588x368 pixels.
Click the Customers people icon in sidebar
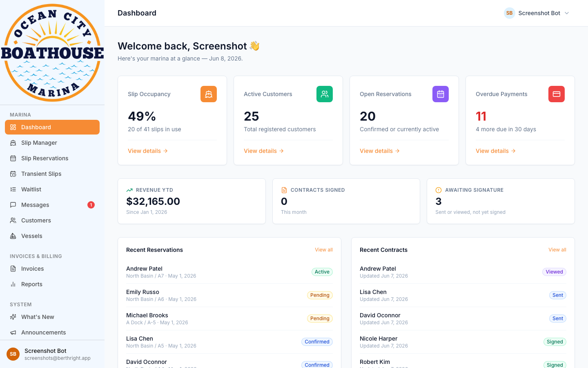13,220
